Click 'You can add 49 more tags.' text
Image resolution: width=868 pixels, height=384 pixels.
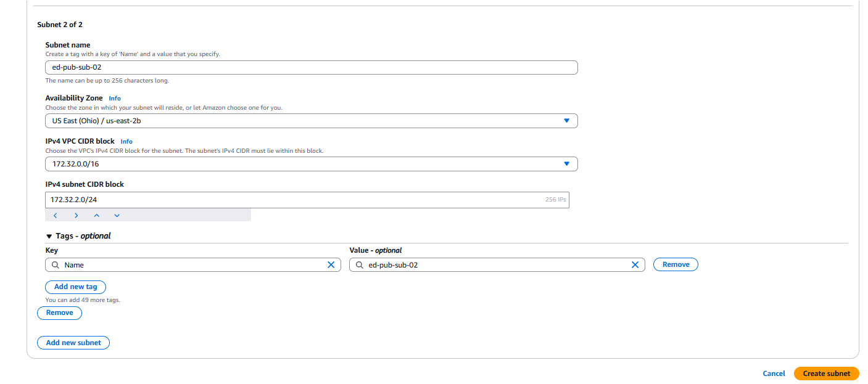[83, 300]
